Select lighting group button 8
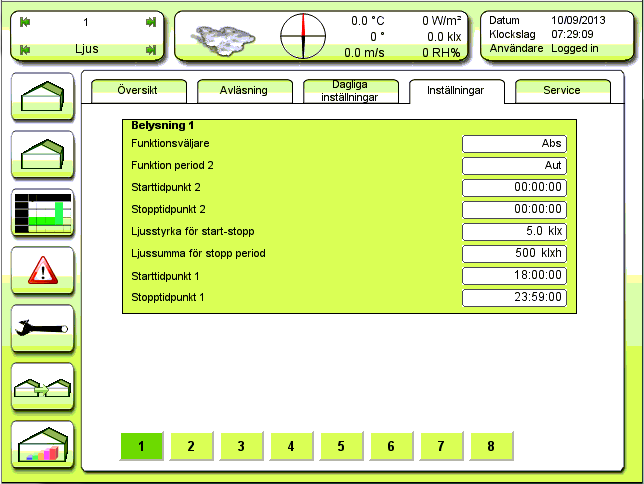Image resolution: width=644 pixels, height=484 pixels. 491,446
